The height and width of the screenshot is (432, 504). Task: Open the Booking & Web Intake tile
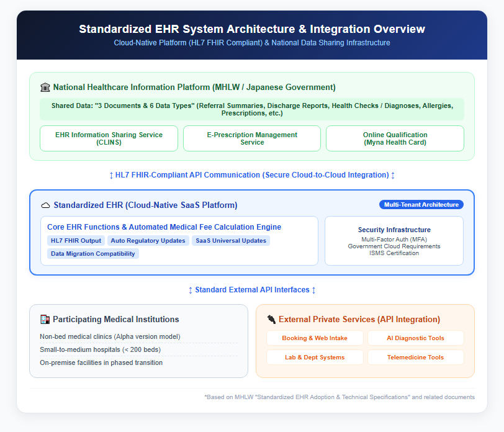pos(315,338)
